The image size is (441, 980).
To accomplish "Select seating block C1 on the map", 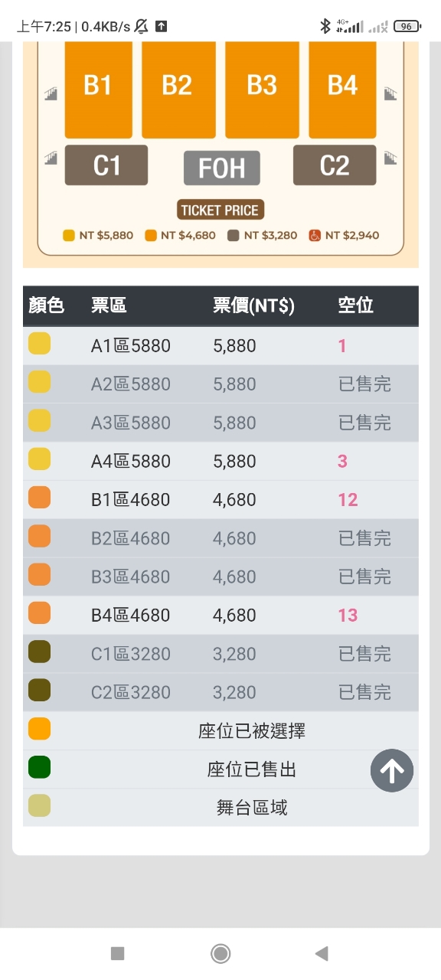I will tap(106, 165).
